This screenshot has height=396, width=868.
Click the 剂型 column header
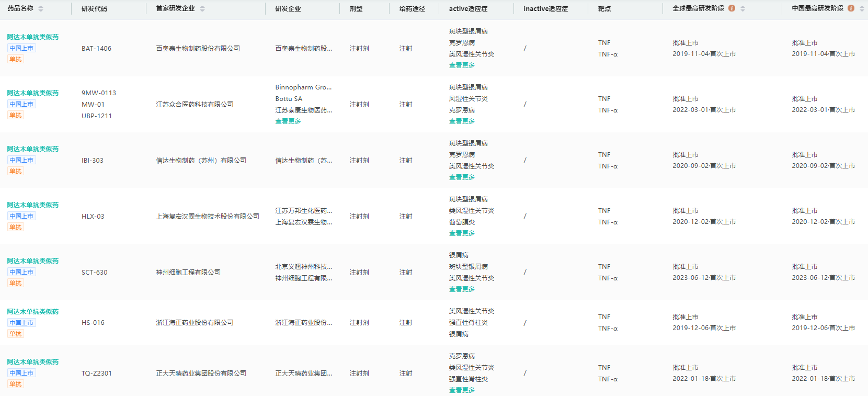tap(356, 9)
